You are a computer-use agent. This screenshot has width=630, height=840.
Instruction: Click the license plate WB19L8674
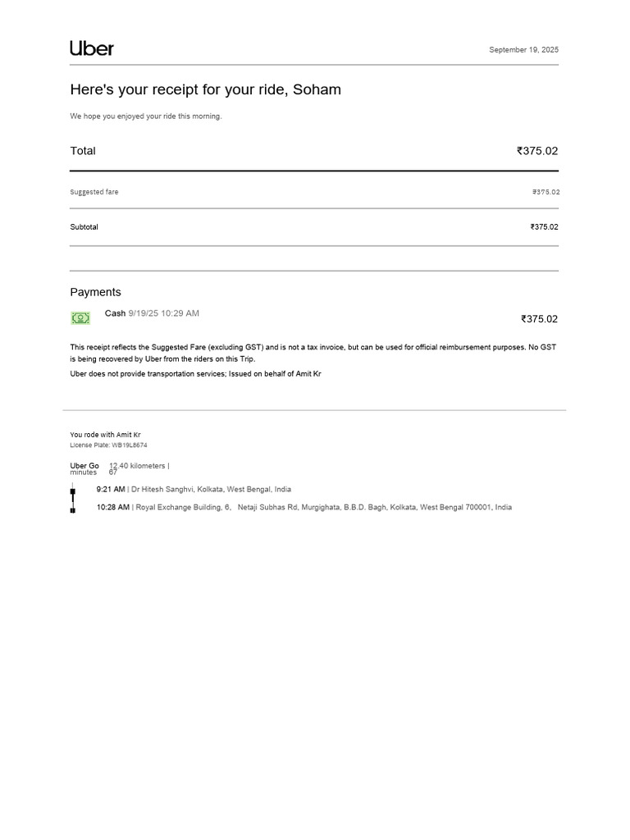[108, 445]
